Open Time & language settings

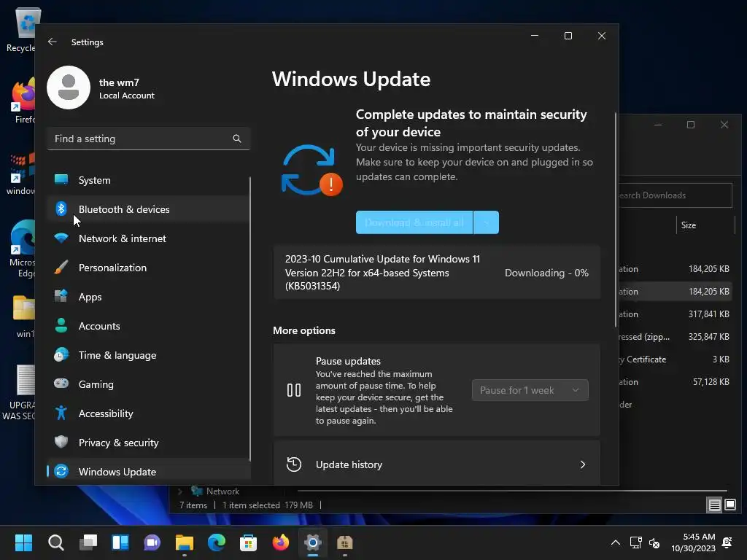coord(149,355)
